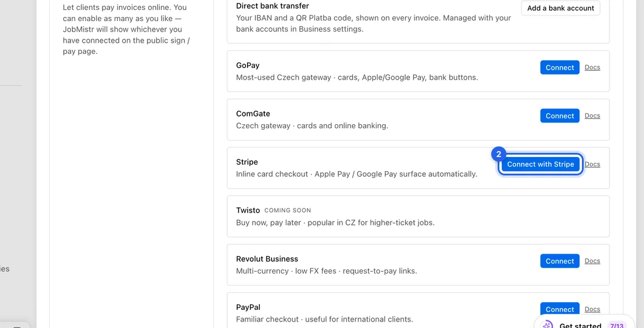Viewport: 644px width, 328px height.
Task: Open PayPal Docs link
Action: coord(592,309)
